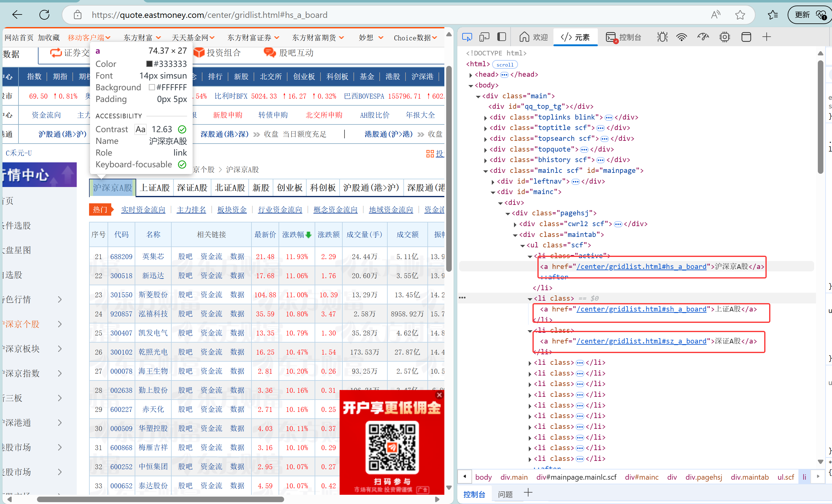This screenshot has height=504, width=832.
Task: Open the 东方财富证券 dropdown menu
Action: pos(253,38)
